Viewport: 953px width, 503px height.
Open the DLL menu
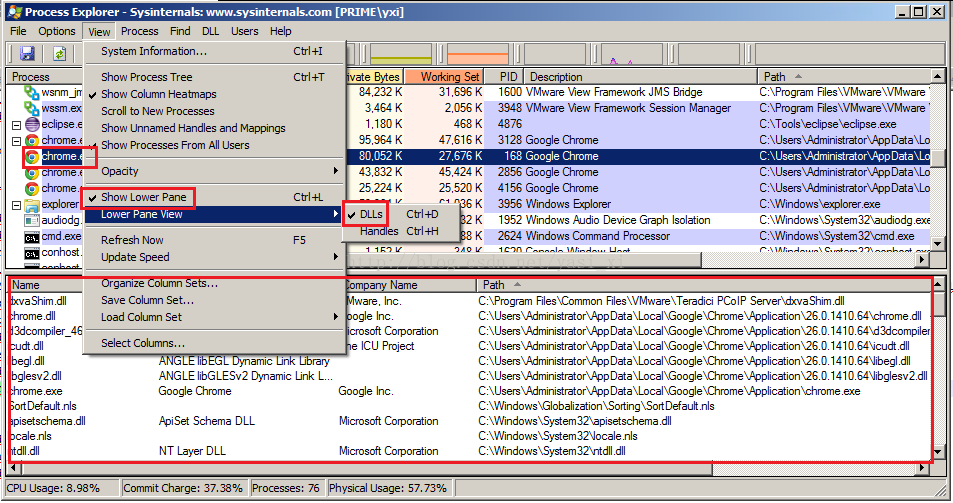click(x=211, y=31)
